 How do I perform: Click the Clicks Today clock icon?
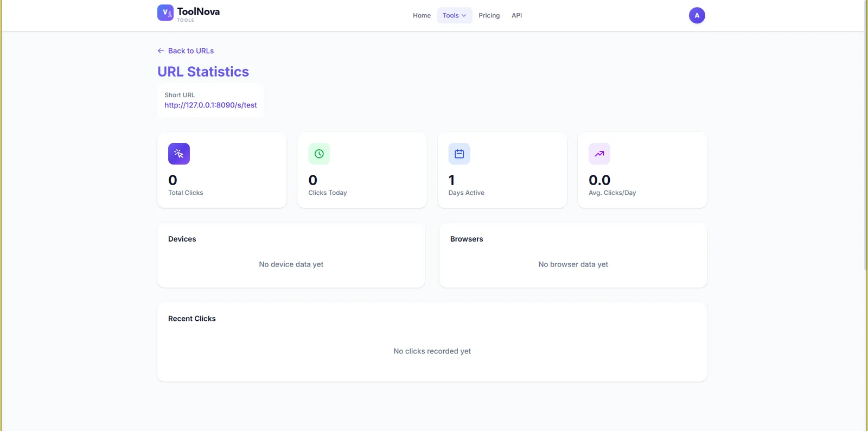click(319, 154)
